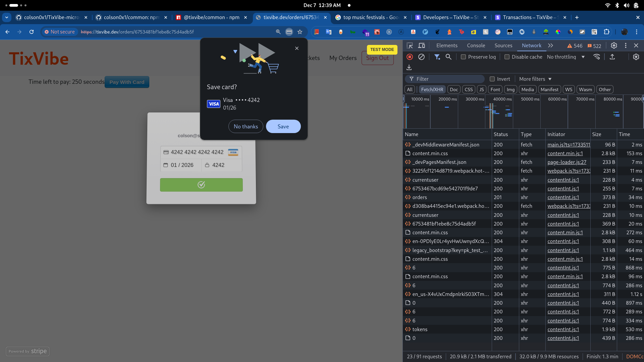The width and height of the screenshot is (644, 362).
Task: Click the card number field 4242 4242 4242 4242
Action: click(201, 152)
